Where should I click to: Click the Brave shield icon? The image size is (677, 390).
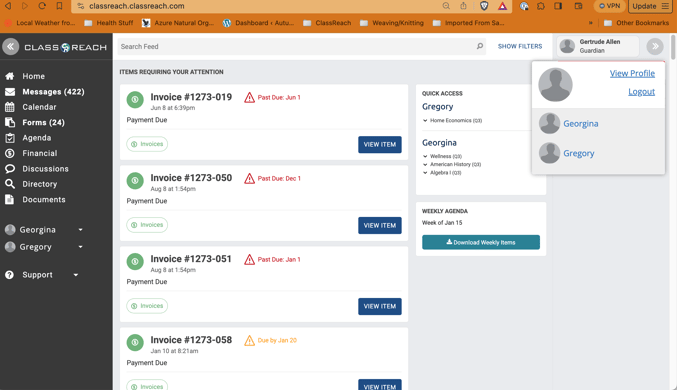tap(484, 6)
